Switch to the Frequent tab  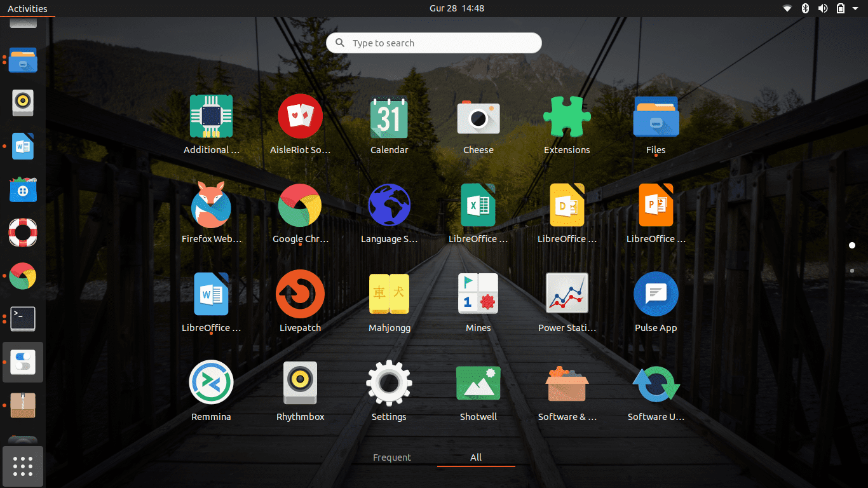[392, 457]
